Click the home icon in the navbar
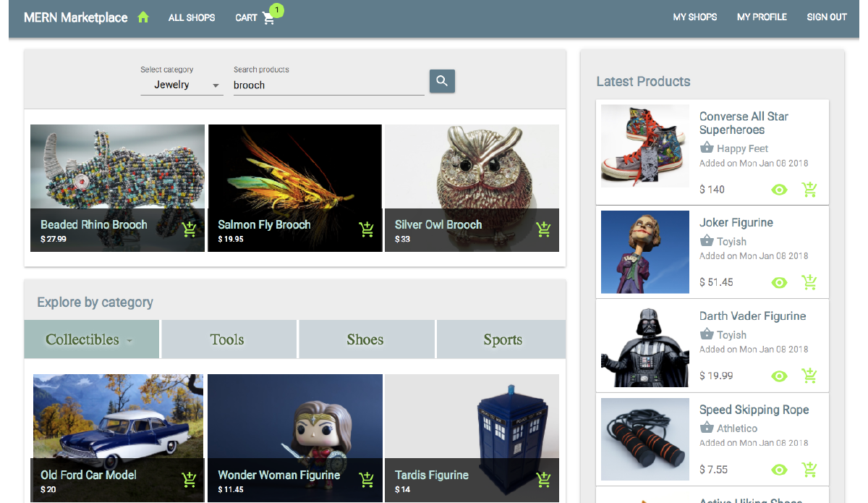The height and width of the screenshot is (503, 868). pos(142,17)
